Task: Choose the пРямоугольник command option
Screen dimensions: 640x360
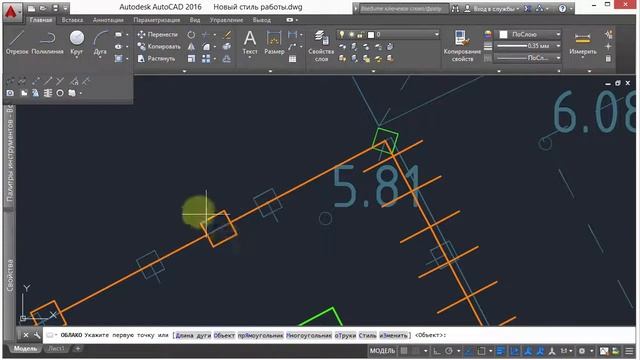Action: (x=261, y=335)
